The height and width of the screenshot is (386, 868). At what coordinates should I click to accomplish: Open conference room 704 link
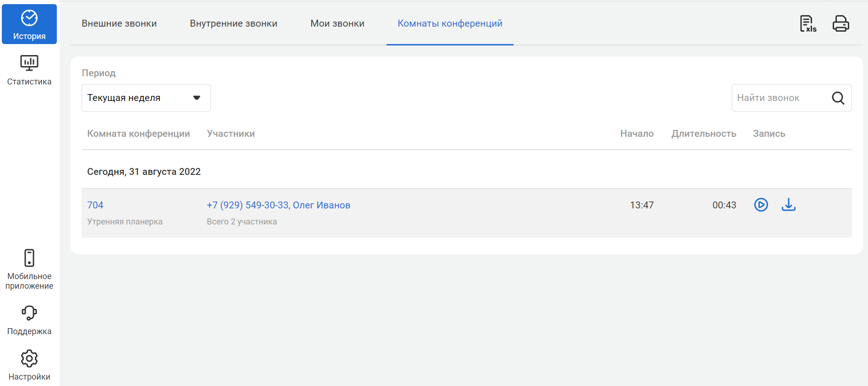95,205
